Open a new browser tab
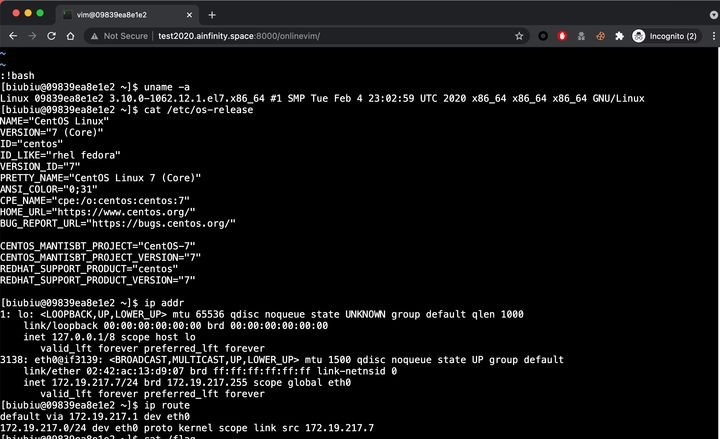Screen dimensions: 720x439 (x=212, y=15)
